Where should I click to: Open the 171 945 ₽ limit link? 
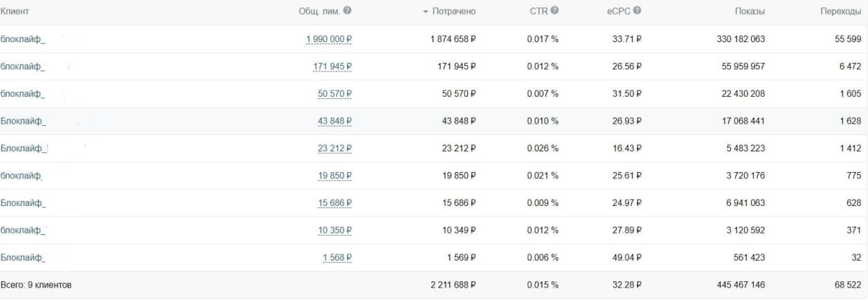332,67
